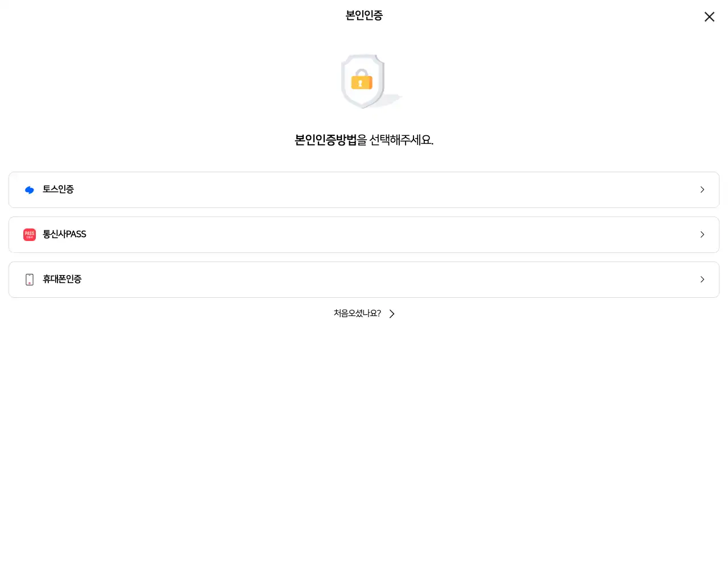Open 휴대폰인증 via its right chevron
The image size is (728, 582).
702,280
